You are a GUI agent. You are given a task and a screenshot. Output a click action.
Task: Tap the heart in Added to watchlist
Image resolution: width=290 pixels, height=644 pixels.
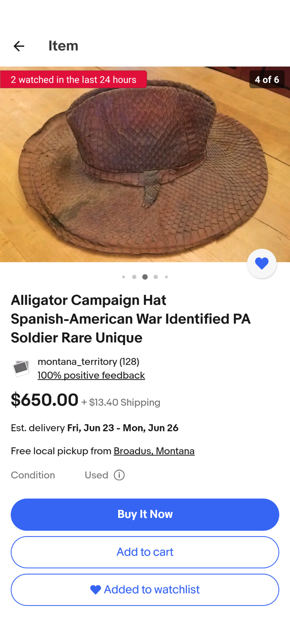[x=96, y=590]
